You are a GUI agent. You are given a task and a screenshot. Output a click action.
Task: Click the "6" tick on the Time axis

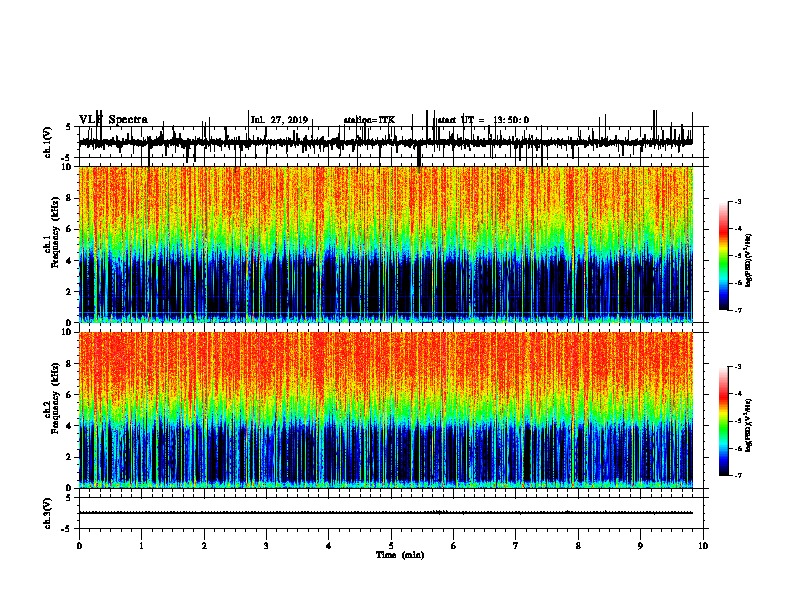point(454,546)
